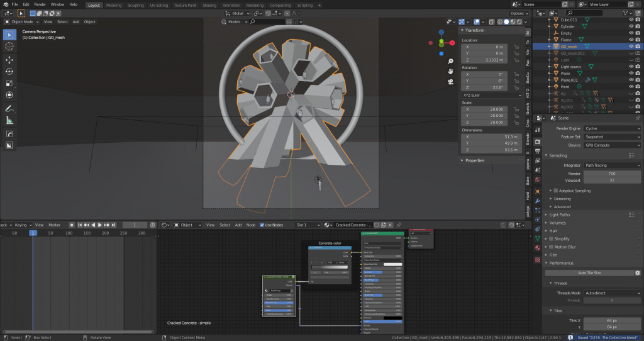This screenshot has height=341, width=644.
Task: Open the Render Engine dropdown
Action: click(612, 128)
